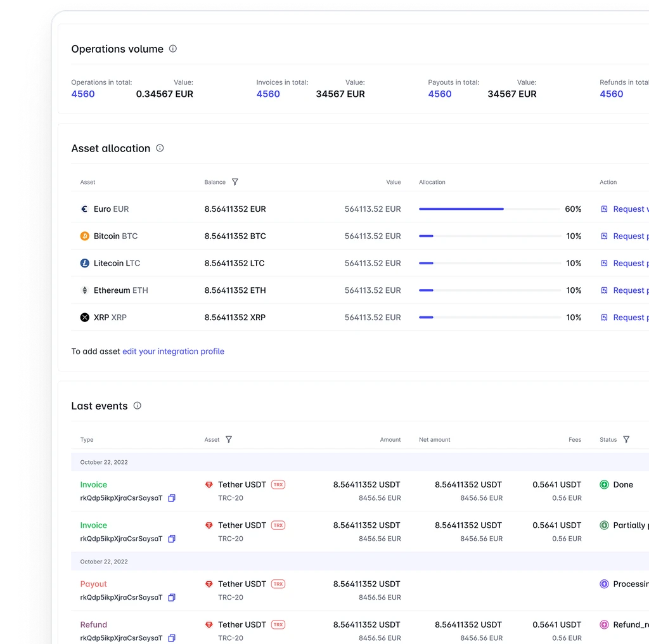Screen dimensions: 649x644
Task: Open Status column filter
Action: tap(626, 439)
